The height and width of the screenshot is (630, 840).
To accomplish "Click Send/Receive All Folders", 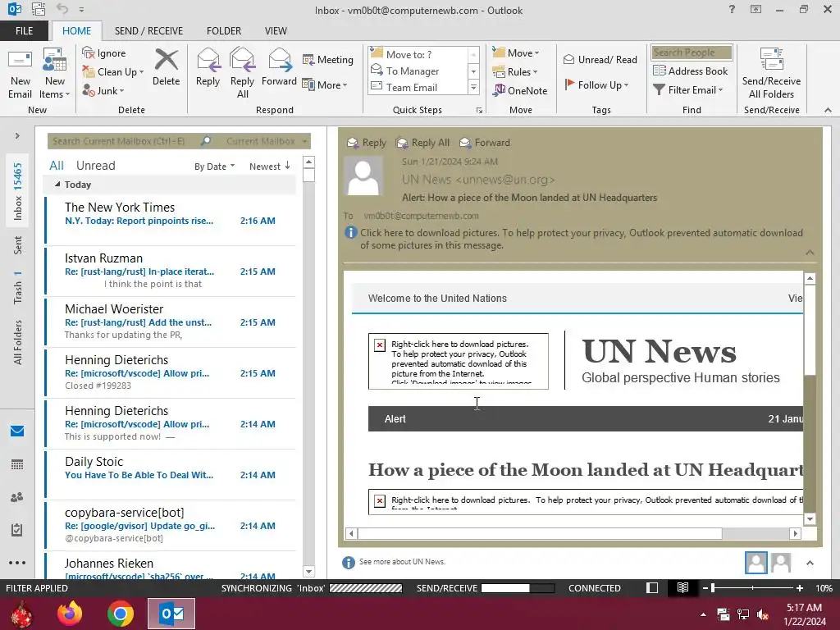I will tap(771, 74).
